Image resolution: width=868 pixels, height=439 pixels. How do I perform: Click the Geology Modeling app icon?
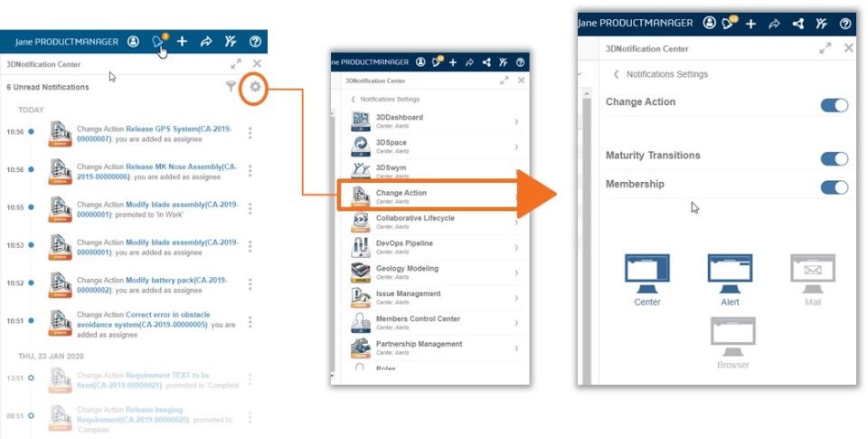pos(361,272)
